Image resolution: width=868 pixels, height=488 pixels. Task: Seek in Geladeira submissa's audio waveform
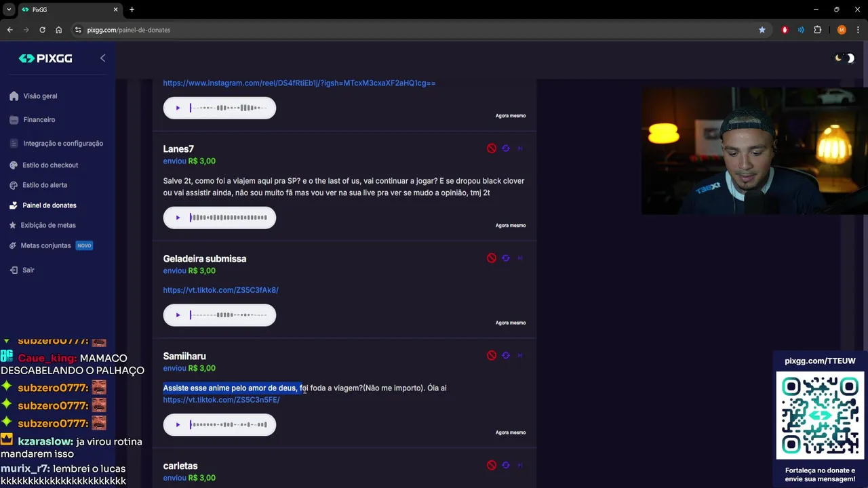click(229, 315)
